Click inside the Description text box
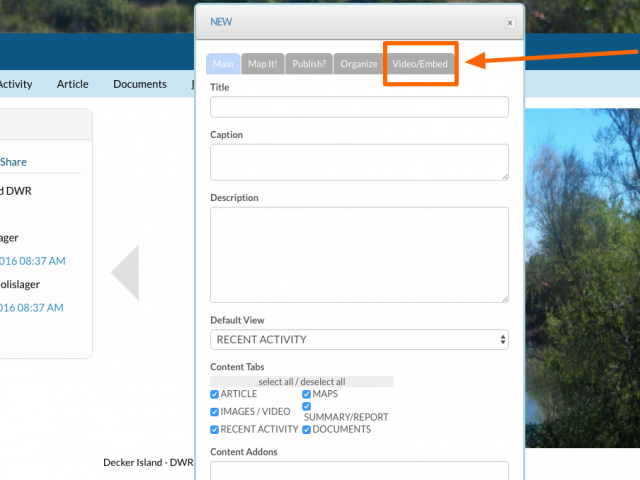 pyautogui.click(x=359, y=254)
